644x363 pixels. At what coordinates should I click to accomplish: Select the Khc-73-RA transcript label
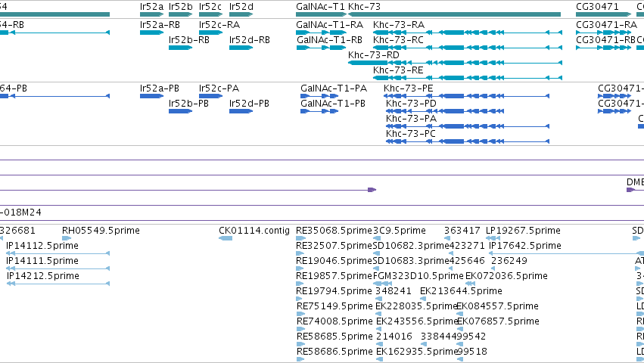(398, 25)
